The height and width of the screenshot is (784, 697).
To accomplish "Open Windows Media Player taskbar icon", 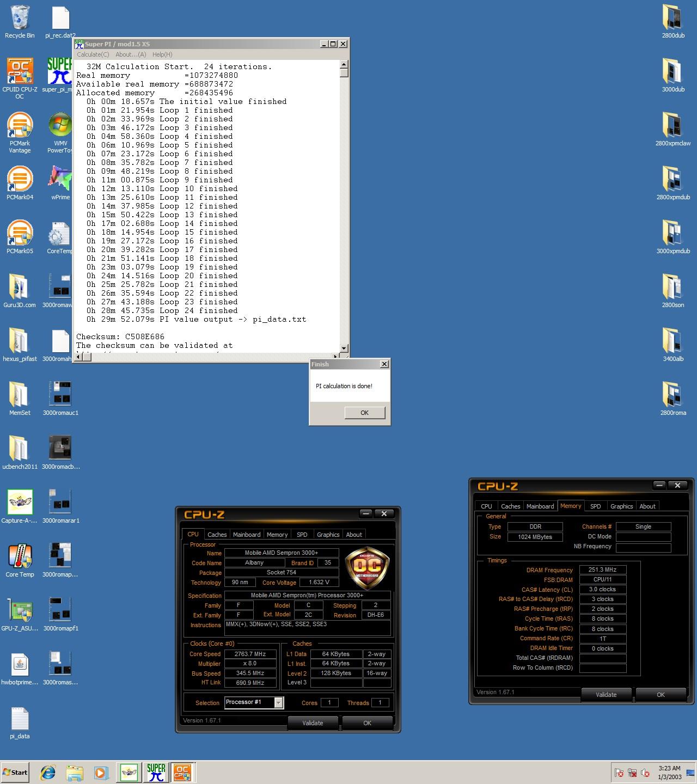I will (x=101, y=772).
